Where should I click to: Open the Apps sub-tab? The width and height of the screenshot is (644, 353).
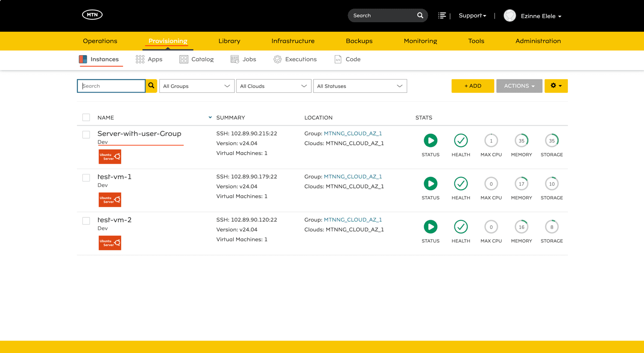pos(149,59)
